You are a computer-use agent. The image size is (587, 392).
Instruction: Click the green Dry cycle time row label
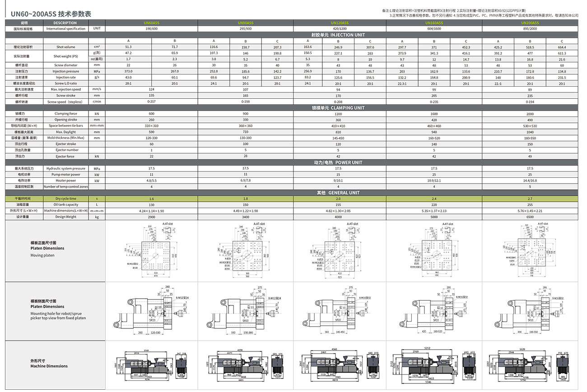coord(65,199)
